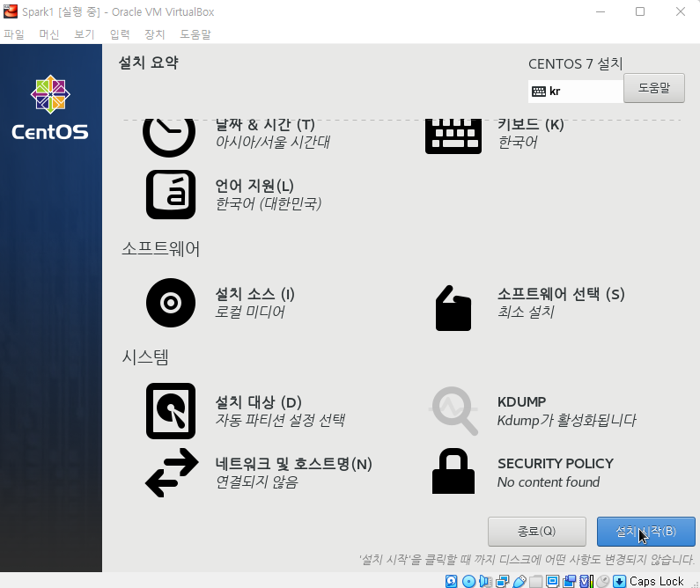Screen dimensions: 700x588
Task: Click 'No content found' text
Action: [549, 482]
